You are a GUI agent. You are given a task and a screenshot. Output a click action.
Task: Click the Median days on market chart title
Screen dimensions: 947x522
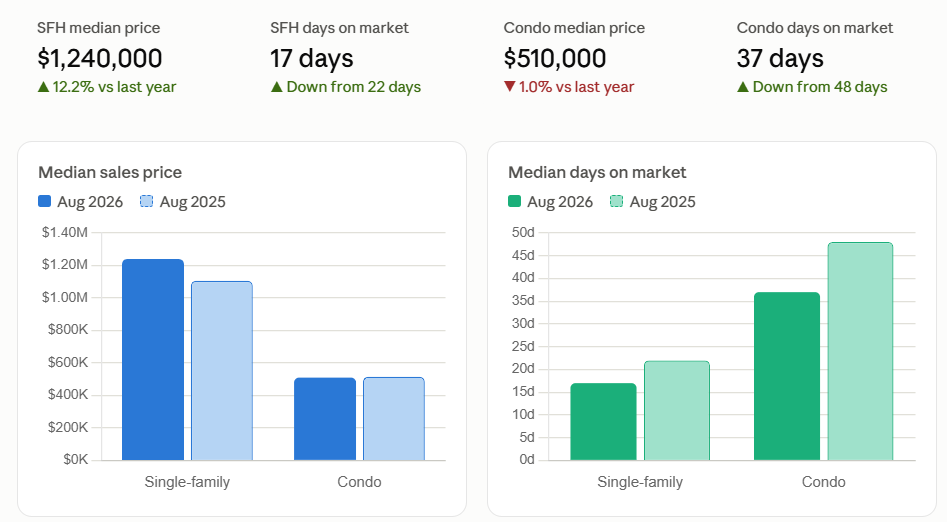pos(597,172)
